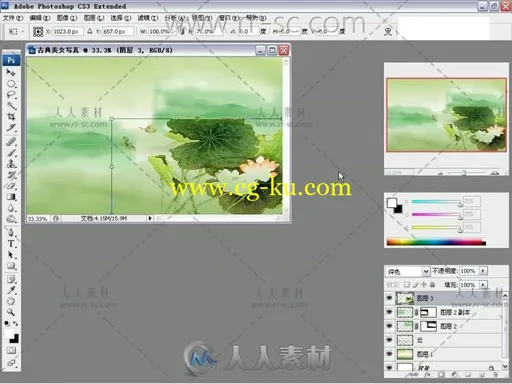Image resolution: width=512 pixels, height=384 pixels.
Task: Click the reference point locator grid
Action: click(x=38, y=32)
